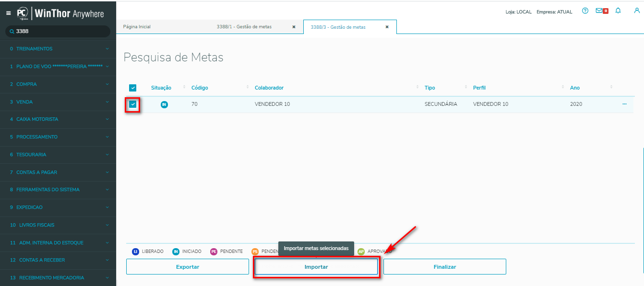Sort by the Perfil column header

point(480,88)
